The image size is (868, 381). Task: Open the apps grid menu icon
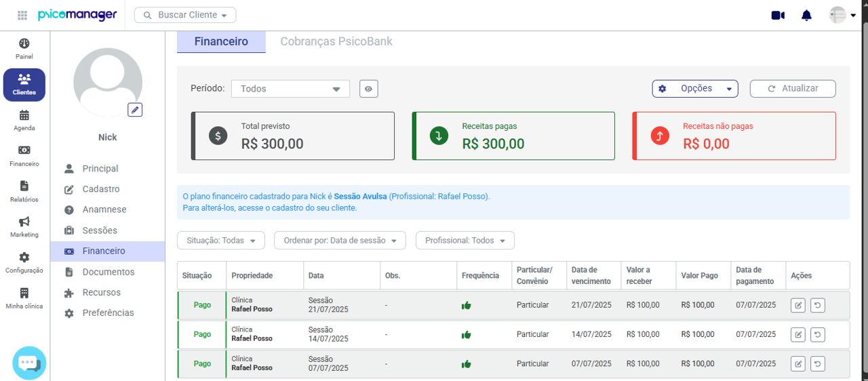pos(22,15)
